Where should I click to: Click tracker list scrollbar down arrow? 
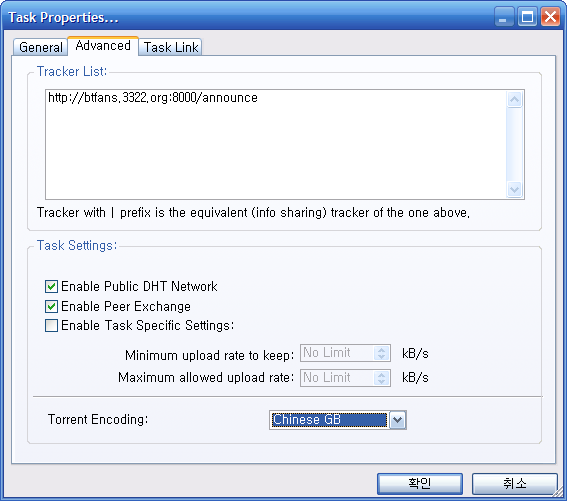(x=515, y=189)
